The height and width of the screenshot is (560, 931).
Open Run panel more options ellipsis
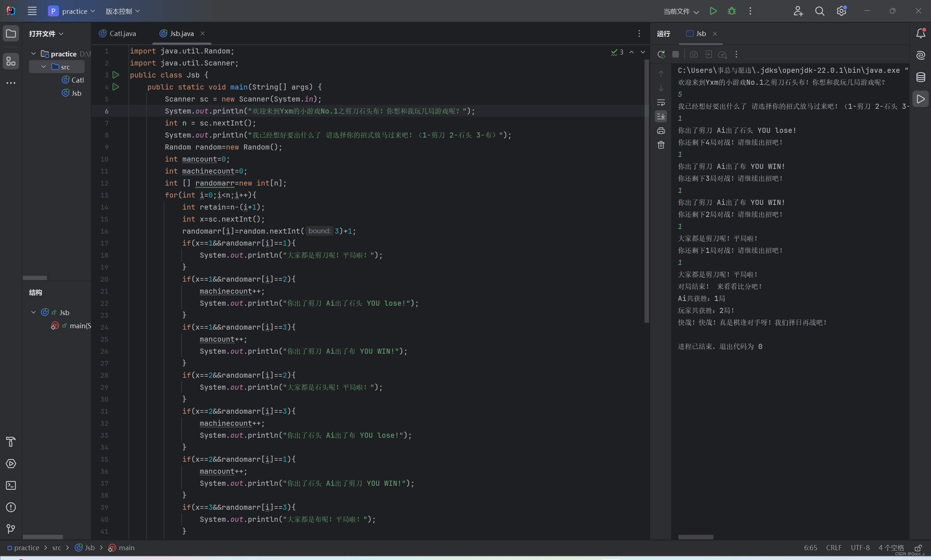[x=736, y=54]
